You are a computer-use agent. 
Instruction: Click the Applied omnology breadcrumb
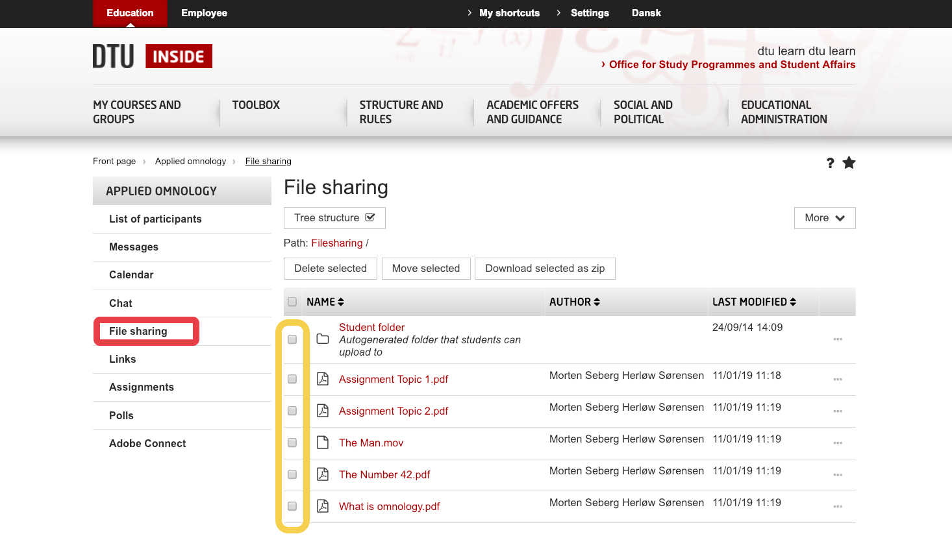coord(190,161)
